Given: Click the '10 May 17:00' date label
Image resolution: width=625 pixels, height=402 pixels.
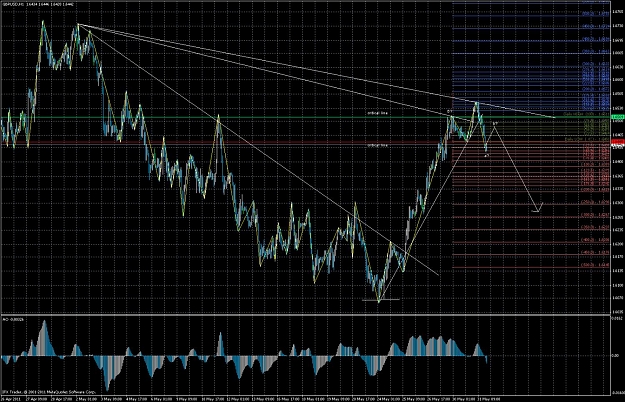Looking at the screenshot, I should (211, 398).
